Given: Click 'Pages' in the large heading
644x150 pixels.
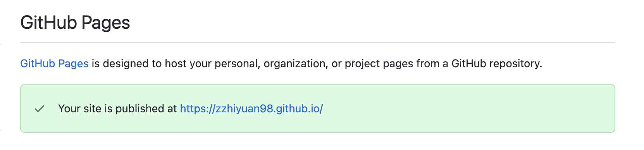Looking at the screenshot, I should 106,23.
